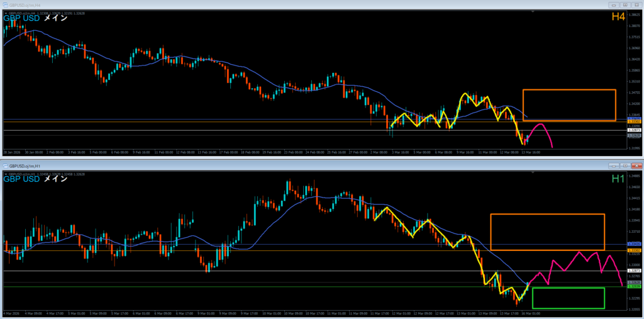This screenshot has width=644, height=319.
Task: Minimize the GBPUSD H1 chart window
Action: tap(613, 165)
